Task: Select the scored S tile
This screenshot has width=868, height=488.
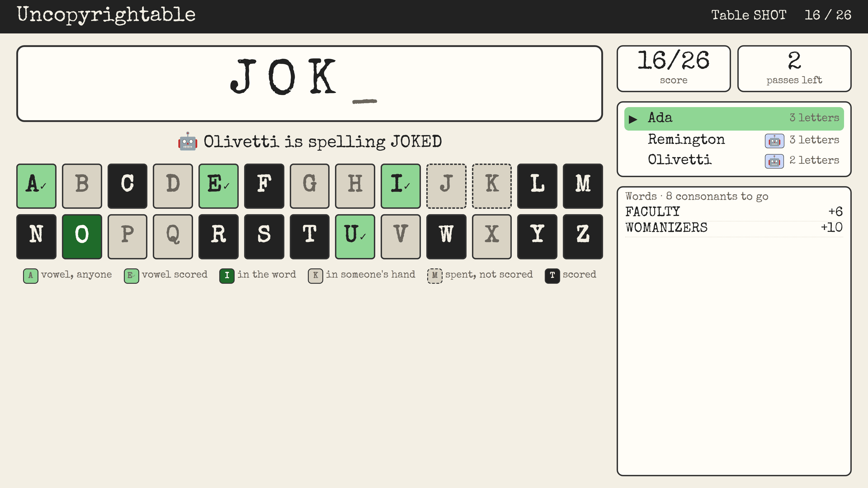Action: coord(264,237)
